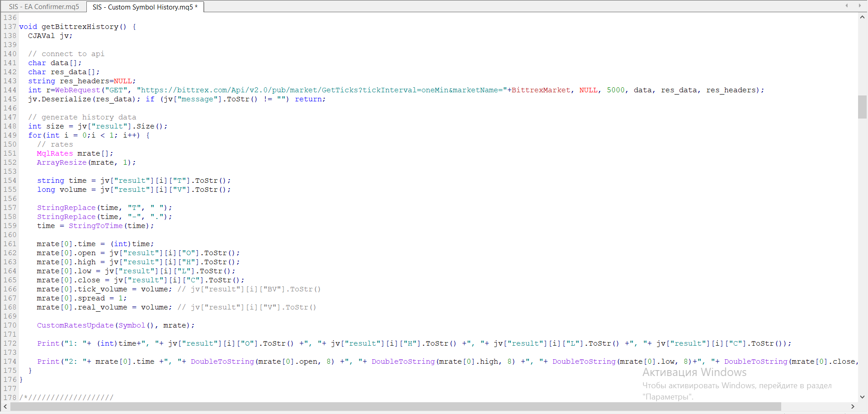The image size is (868, 414).
Task: Select SIS - Custom Symbol History.mq5 tab
Action: click(x=145, y=7)
